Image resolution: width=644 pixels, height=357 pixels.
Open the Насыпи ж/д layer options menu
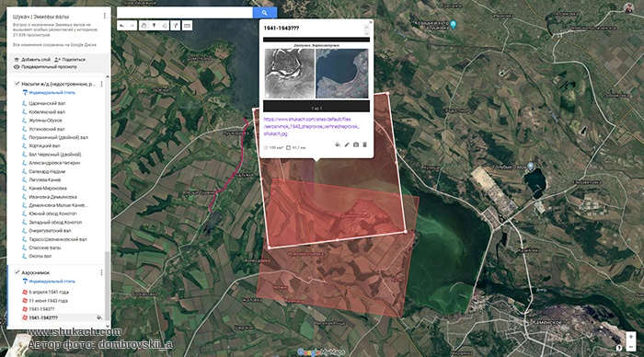(x=101, y=84)
